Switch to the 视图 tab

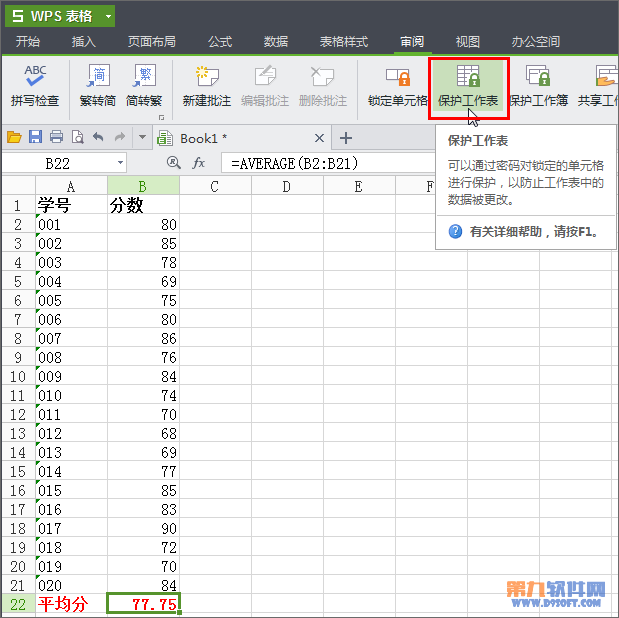468,41
